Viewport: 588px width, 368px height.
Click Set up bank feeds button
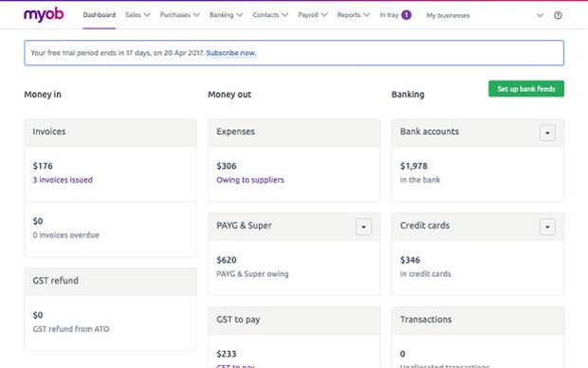[x=526, y=89]
